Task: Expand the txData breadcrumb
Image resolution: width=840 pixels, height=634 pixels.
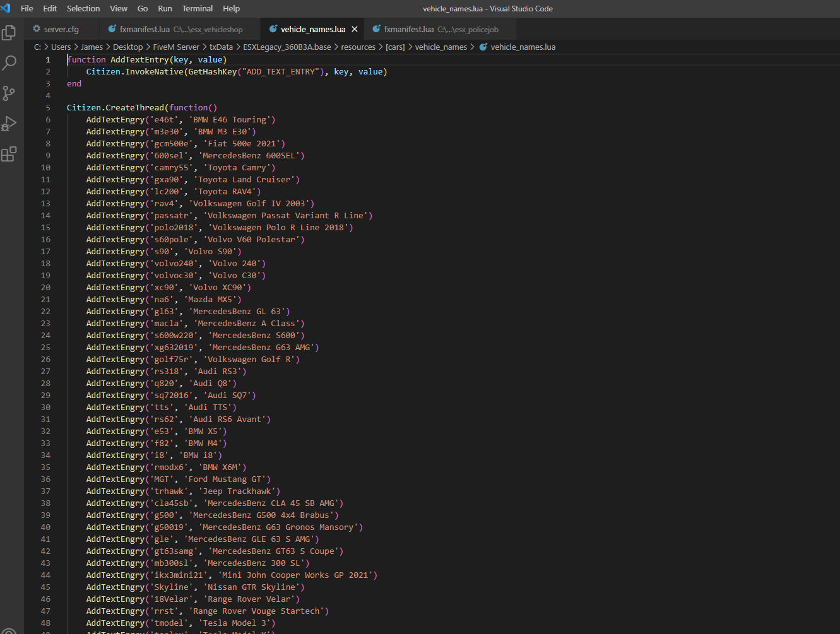Action: [x=221, y=47]
